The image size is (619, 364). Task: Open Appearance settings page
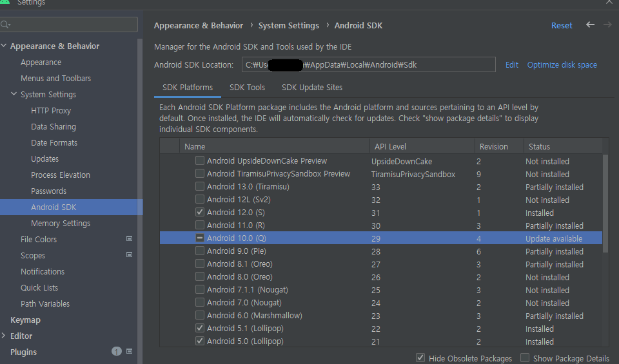(41, 62)
